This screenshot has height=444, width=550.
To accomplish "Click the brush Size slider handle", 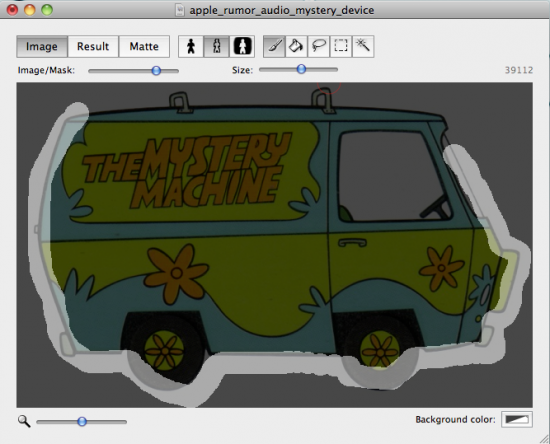I will [x=301, y=69].
